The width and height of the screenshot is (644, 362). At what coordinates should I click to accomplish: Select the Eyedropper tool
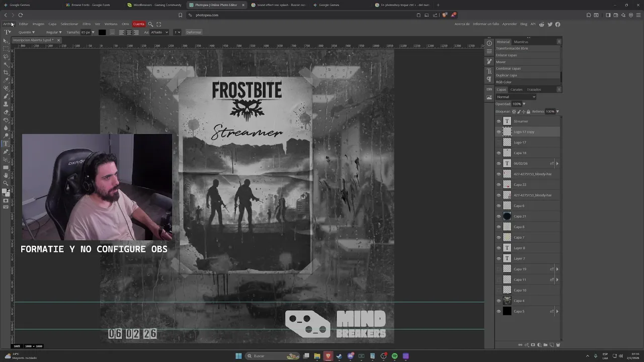tap(6, 80)
